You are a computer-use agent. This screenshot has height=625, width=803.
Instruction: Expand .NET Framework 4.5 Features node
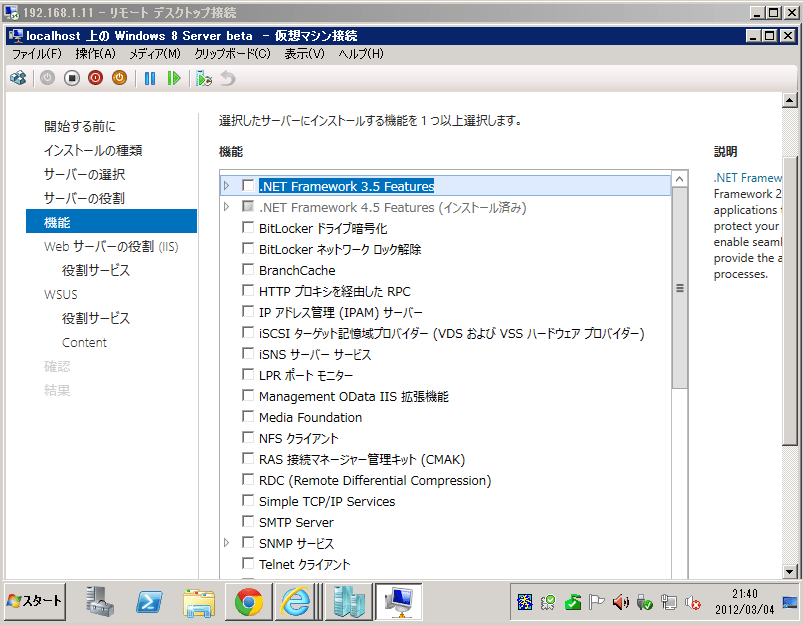[x=227, y=206]
